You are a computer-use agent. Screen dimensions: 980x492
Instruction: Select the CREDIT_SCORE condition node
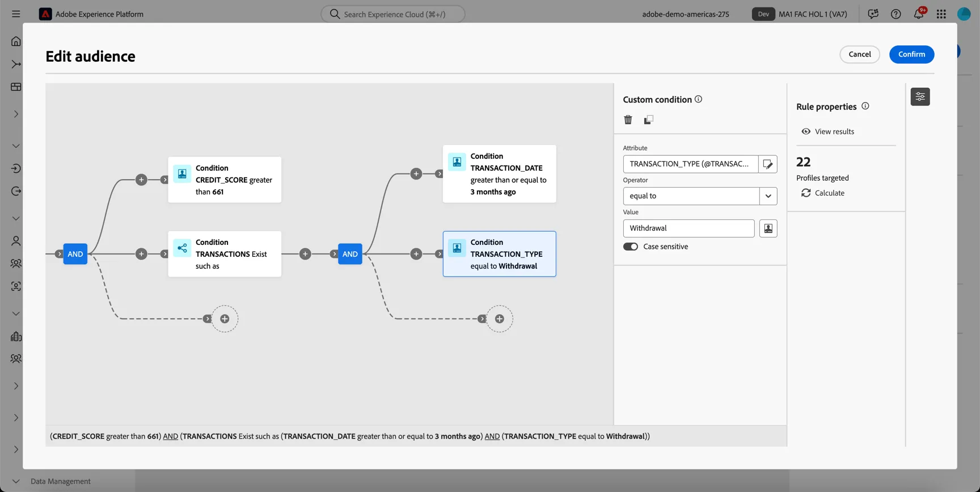pyautogui.click(x=225, y=180)
